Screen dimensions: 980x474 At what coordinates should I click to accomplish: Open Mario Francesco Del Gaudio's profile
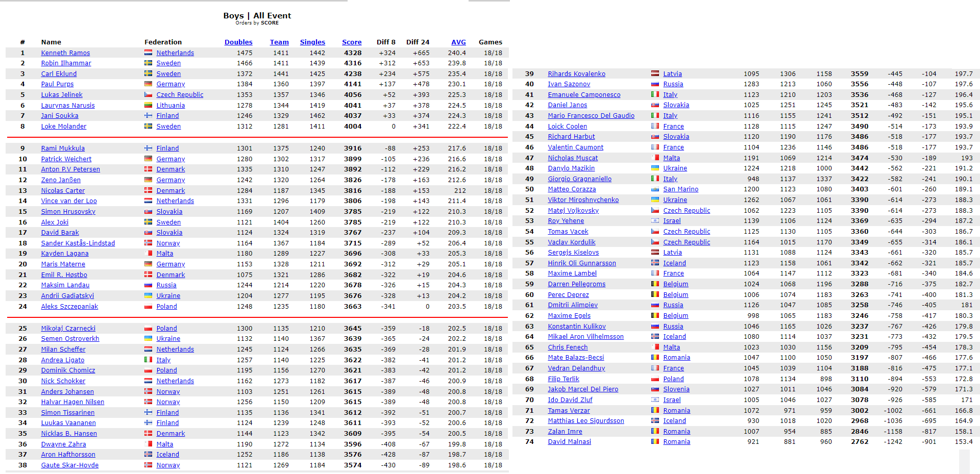click(x=591, y=116)
